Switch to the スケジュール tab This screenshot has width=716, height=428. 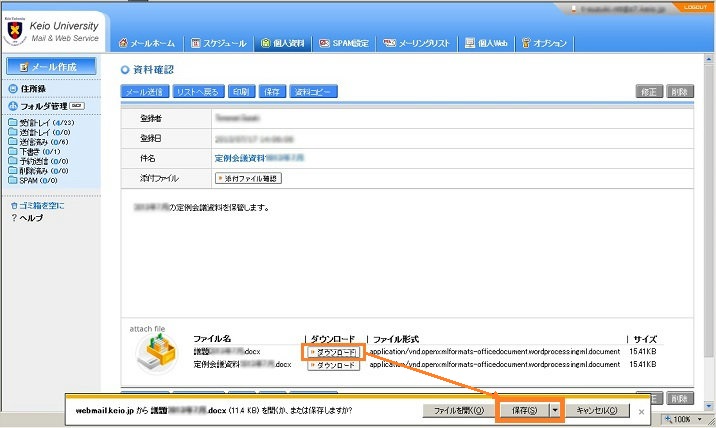(x=217, y=43)
